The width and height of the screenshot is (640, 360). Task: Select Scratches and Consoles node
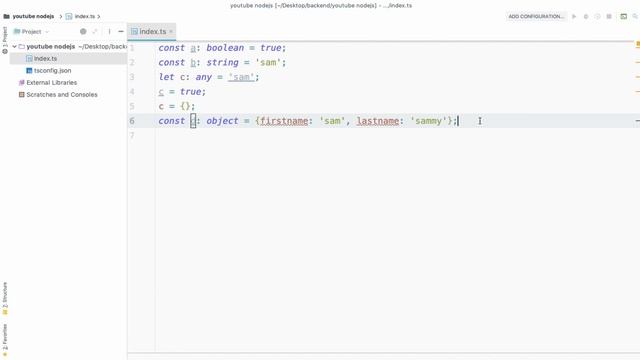[62, 94]
